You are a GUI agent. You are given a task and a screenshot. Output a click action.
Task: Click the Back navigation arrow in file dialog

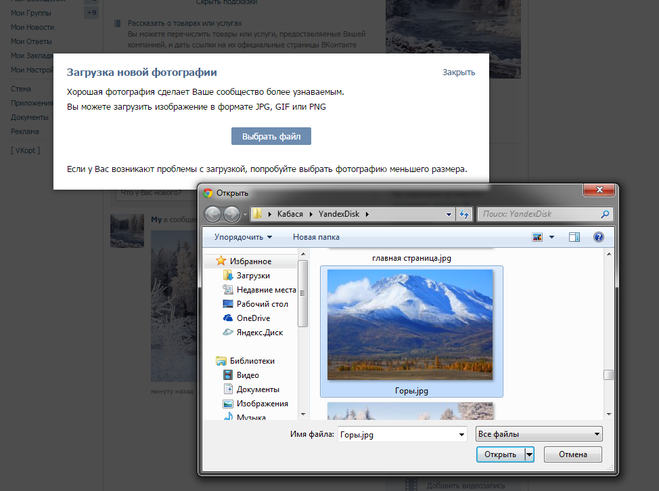tap(213, 214)
